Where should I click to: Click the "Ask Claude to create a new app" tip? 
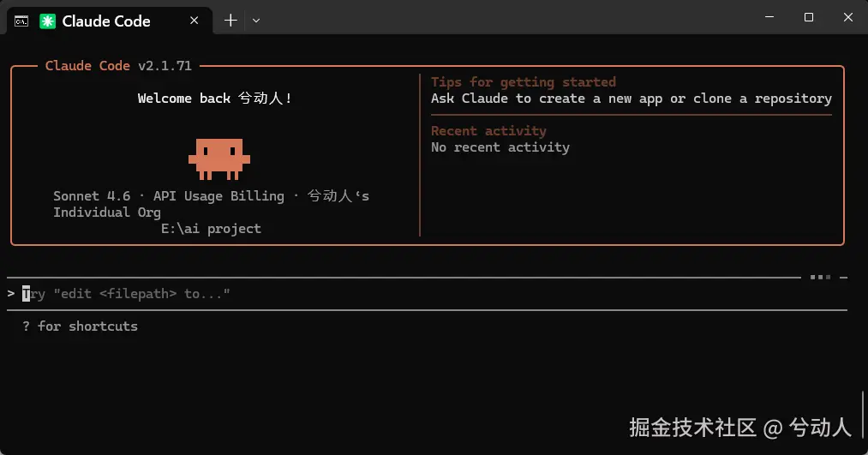point(631,99)
